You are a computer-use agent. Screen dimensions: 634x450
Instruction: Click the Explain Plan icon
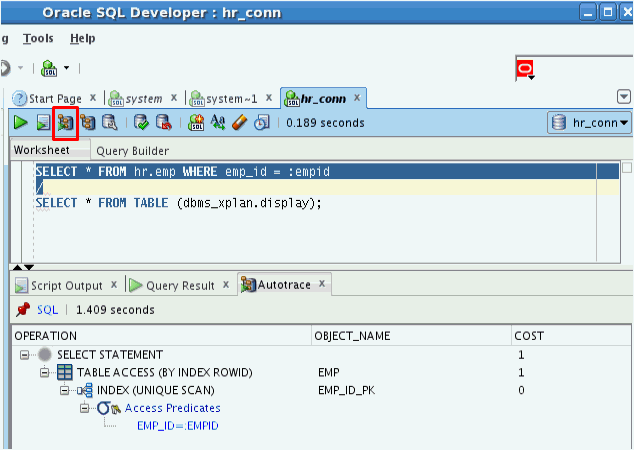[87, 122]
